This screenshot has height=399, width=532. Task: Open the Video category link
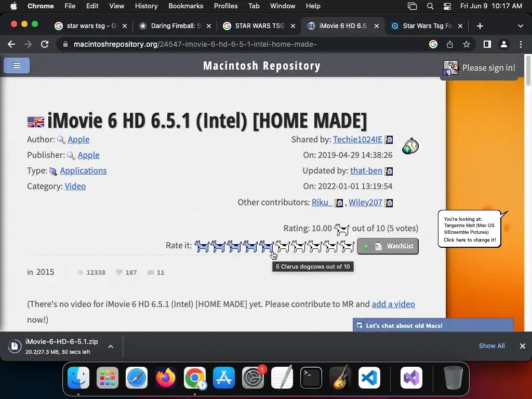[x=75, y=187]
